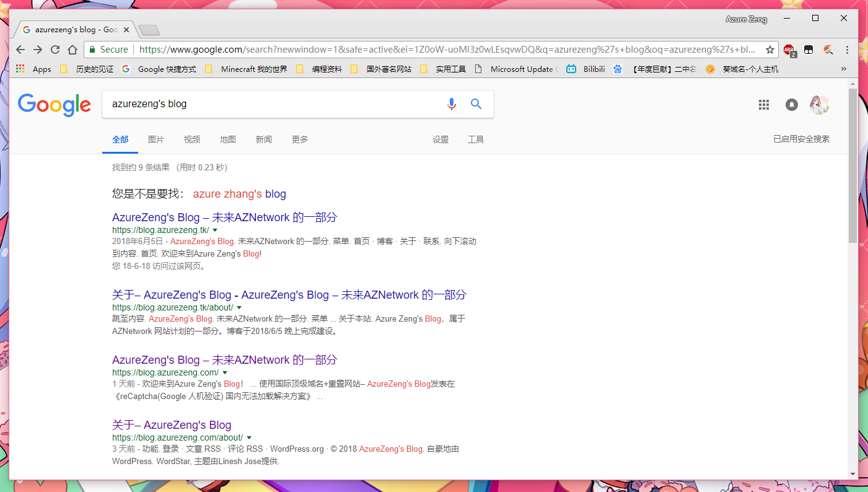868x492 pixels.
Task: Open a new browser tab
Action: [149, 30]
